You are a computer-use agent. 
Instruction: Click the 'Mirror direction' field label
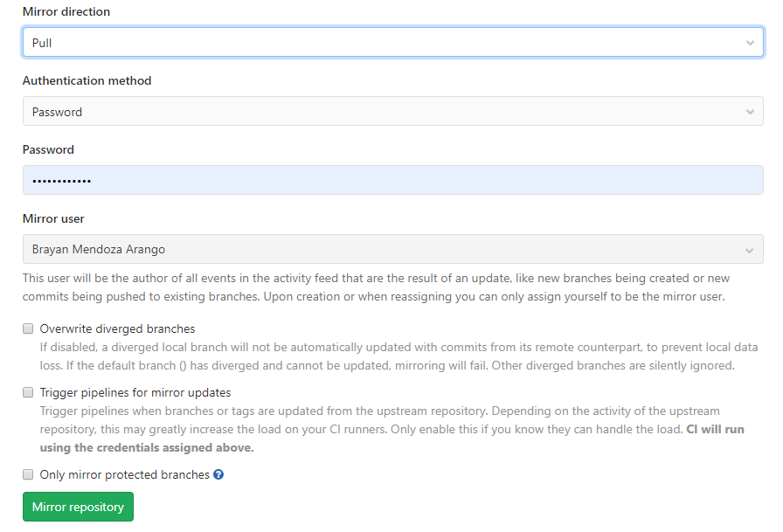(66, 12)
